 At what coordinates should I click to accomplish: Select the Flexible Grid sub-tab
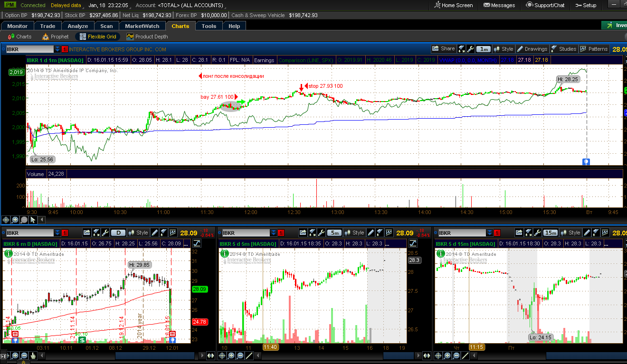(98, 37)
